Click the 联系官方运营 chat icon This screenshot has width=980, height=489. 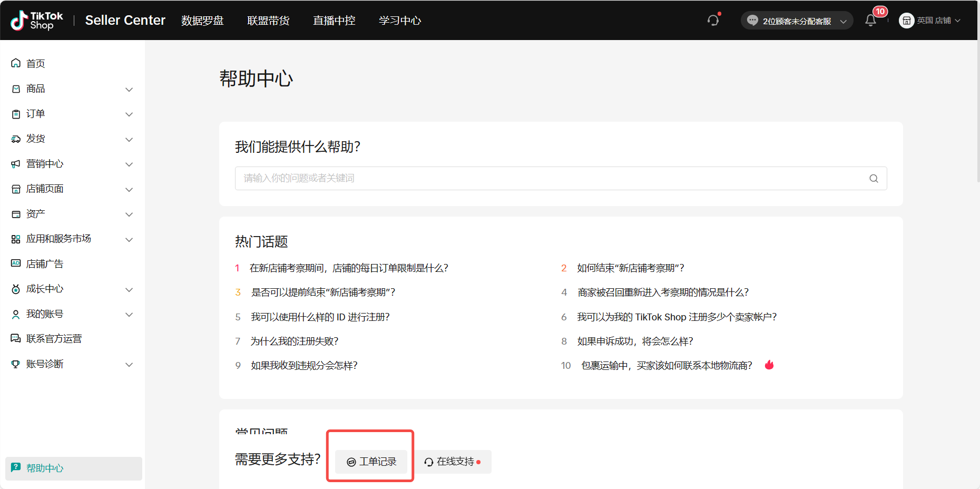tap(16, 338)
